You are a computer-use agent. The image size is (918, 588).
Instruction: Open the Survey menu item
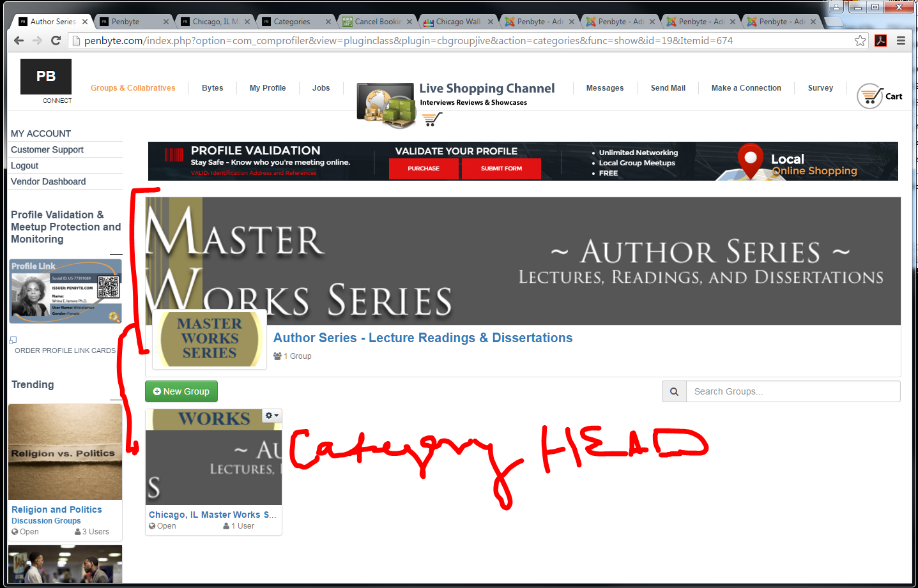point(820,88)
